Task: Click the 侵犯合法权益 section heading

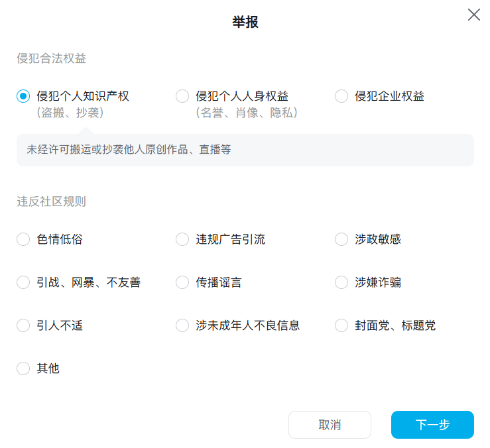Action: pyautogui.click(x=52, y=58)
